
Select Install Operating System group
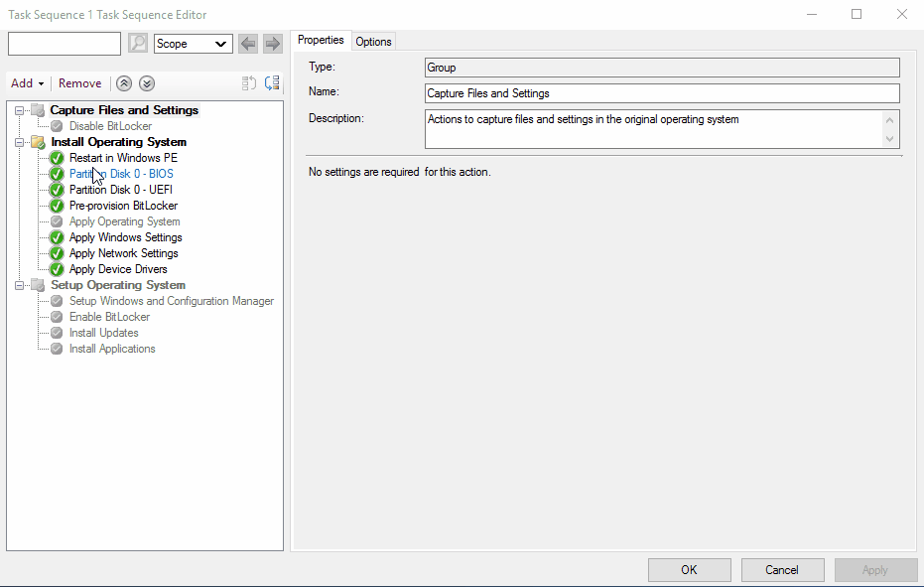[118, 142]
